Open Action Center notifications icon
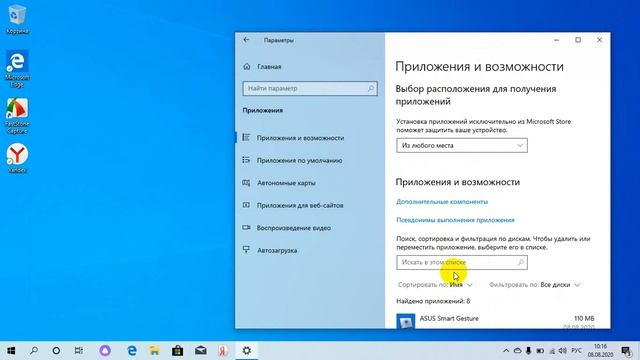 pos(626,351)
